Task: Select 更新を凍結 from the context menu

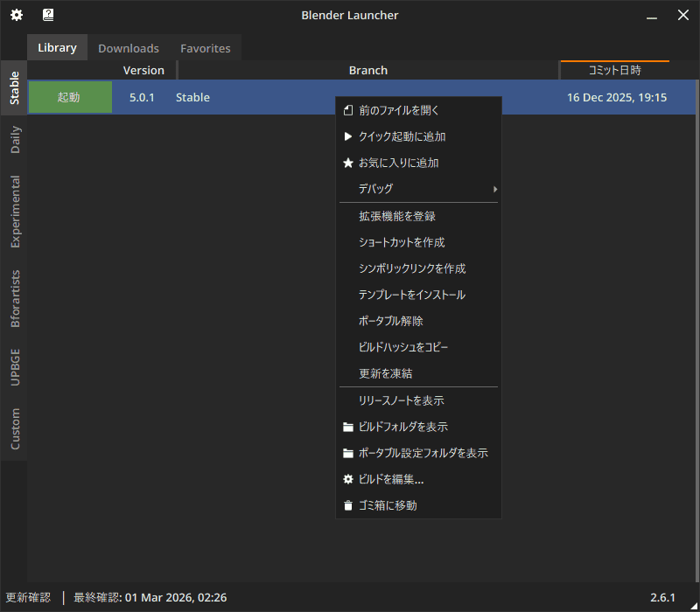Action: [x=385, y=373]
